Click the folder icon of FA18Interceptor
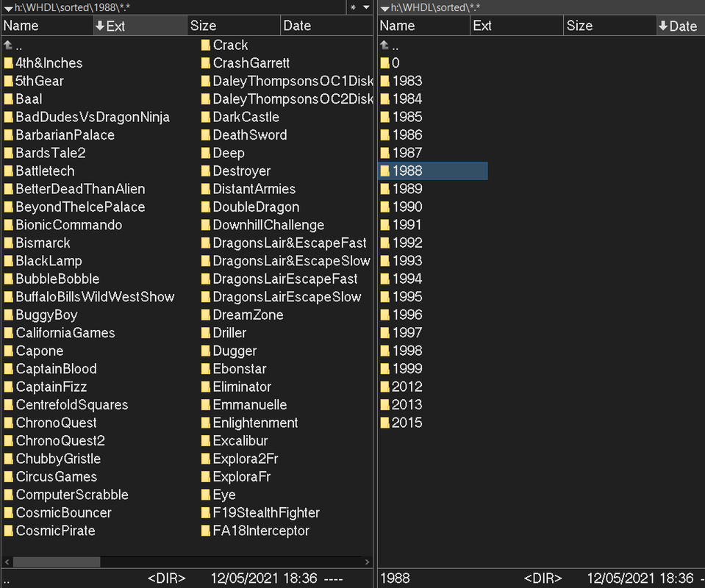Viewport: 705px width, 588px height. click(206, 531)
